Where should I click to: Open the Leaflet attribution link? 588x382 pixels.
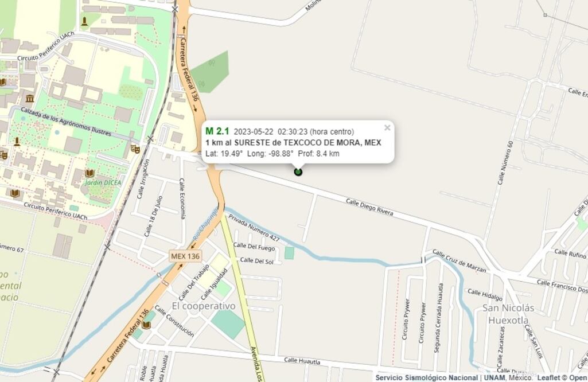pos(549,377)
